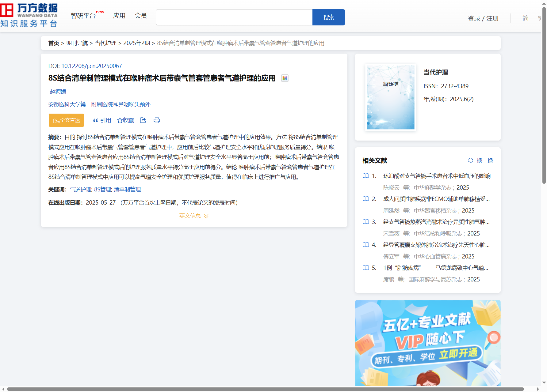The width and height of the screenshot is (547, 392).
Task: Click the scroll-left arrow of horizontal scrollbar
Action: pos(3,389)
